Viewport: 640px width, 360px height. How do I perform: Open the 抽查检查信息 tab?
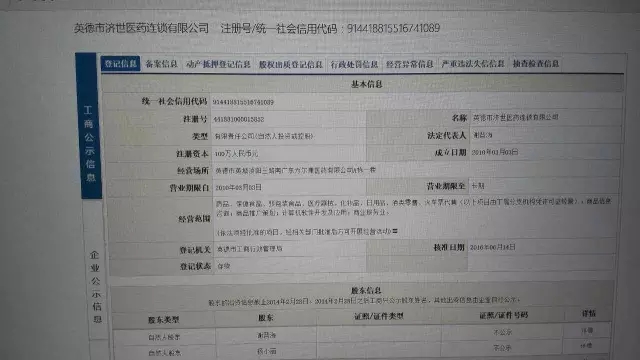(536, 64)
